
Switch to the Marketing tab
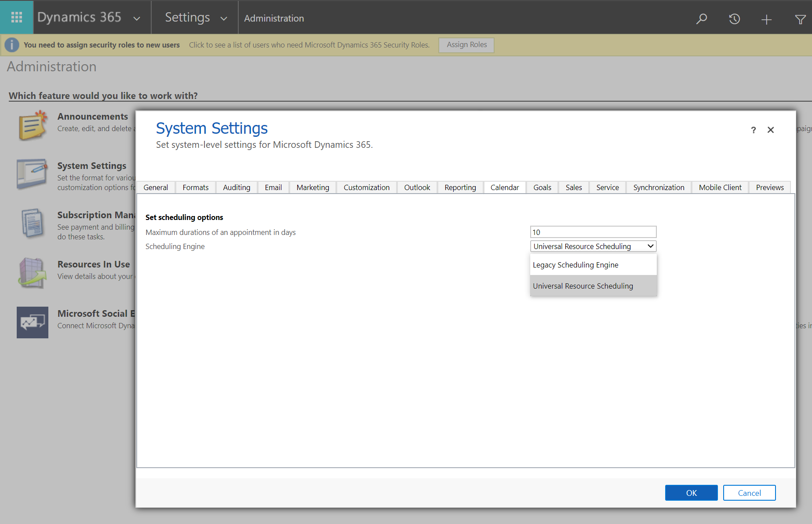point(313,187)
